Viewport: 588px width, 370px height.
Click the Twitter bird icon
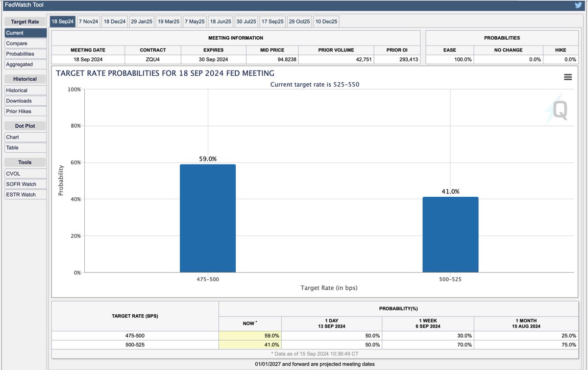click(578, 5)
